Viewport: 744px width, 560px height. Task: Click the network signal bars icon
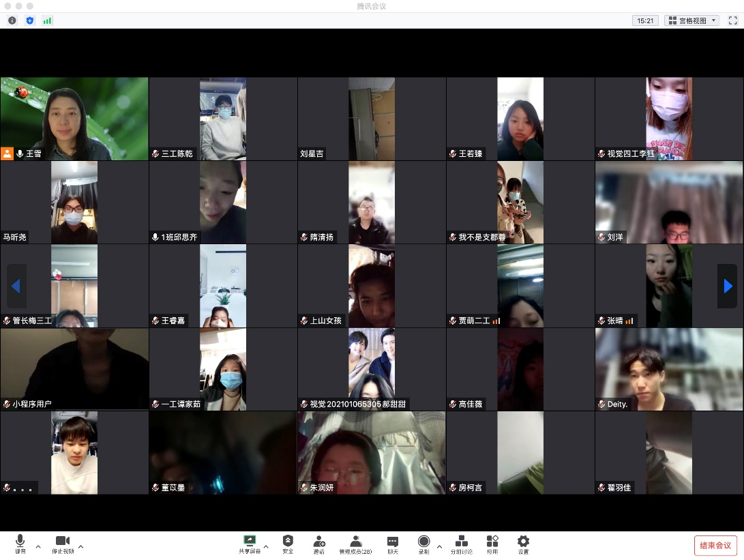point(47,20)
